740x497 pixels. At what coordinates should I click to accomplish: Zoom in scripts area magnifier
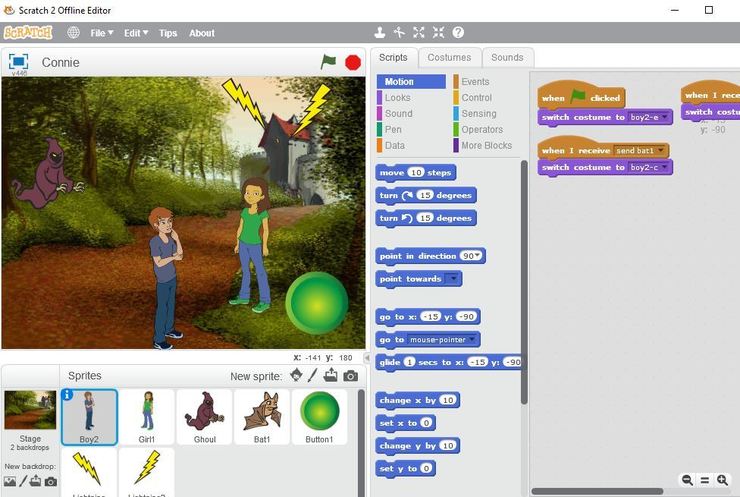point(722,480)
